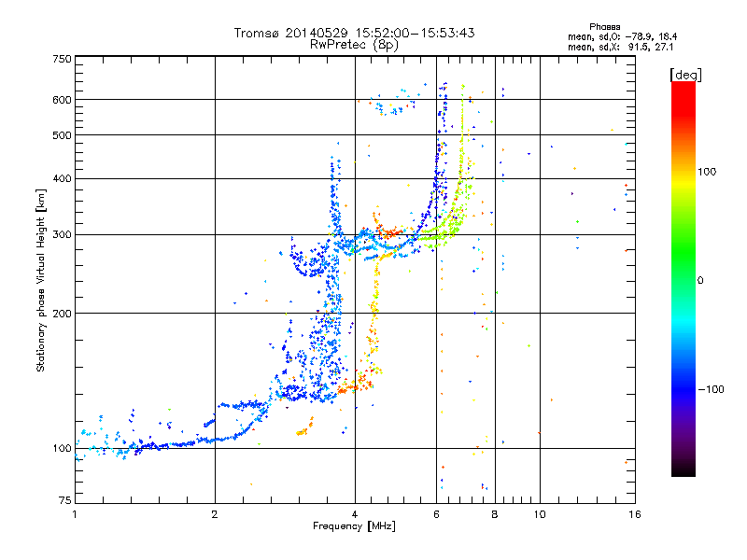Click the '16' x-axis tick label

point(635,514)
